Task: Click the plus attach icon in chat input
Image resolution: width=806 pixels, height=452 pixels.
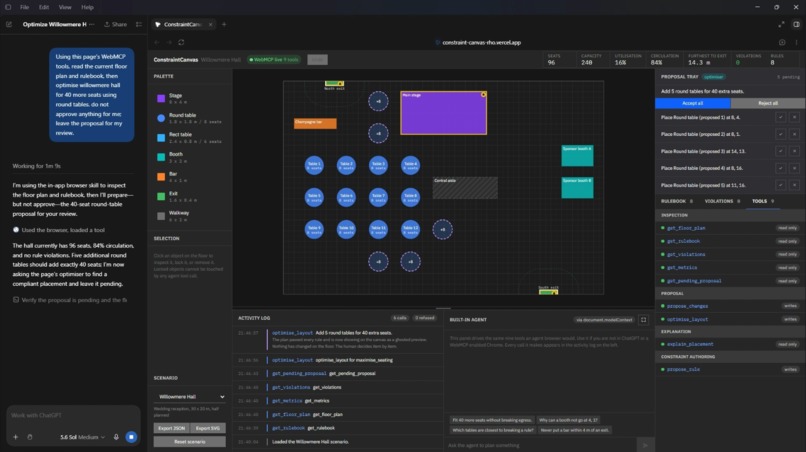Action: click(15, 437)
